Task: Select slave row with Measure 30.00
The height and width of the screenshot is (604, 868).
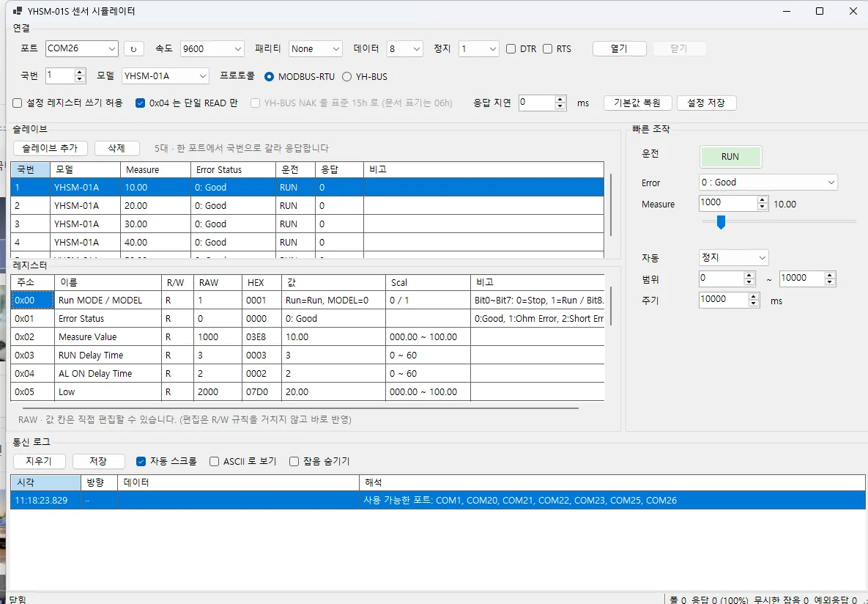Action: click(307, 224)
